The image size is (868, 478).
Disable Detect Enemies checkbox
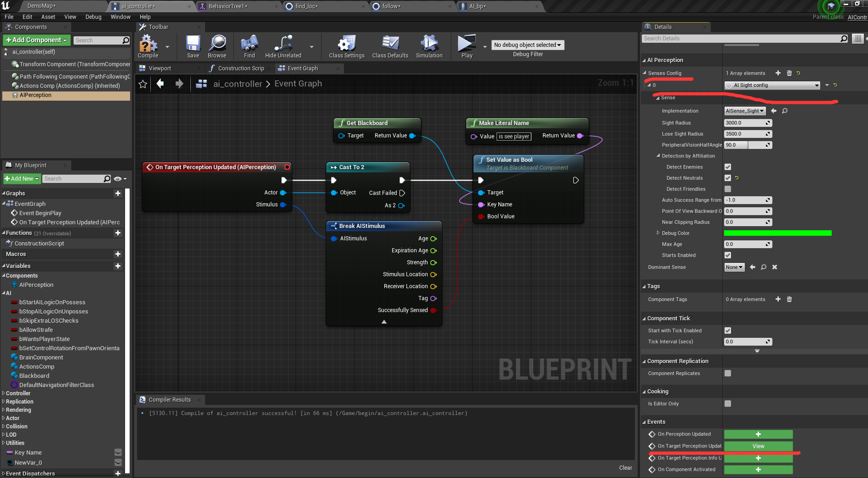click(728, 167)
